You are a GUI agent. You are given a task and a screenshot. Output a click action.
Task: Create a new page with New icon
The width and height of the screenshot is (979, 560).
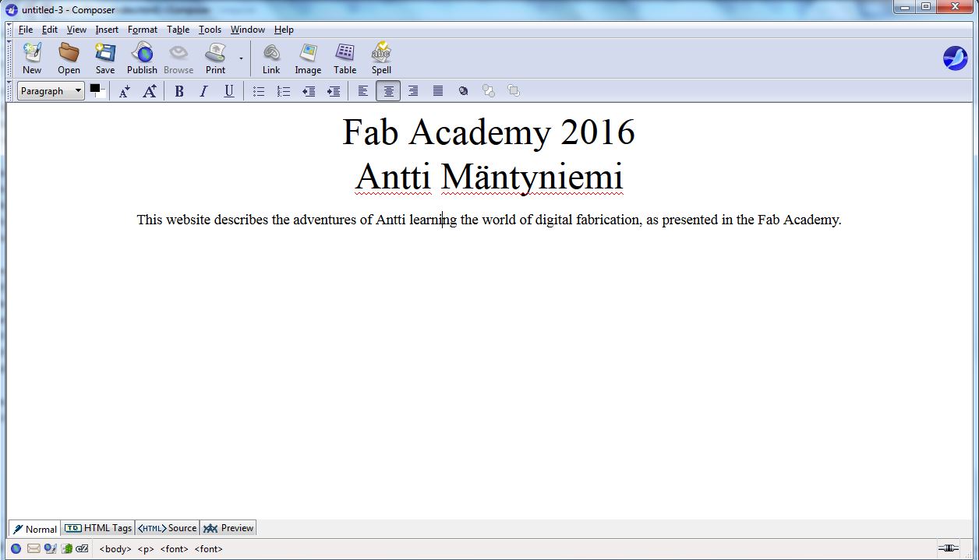32,58
